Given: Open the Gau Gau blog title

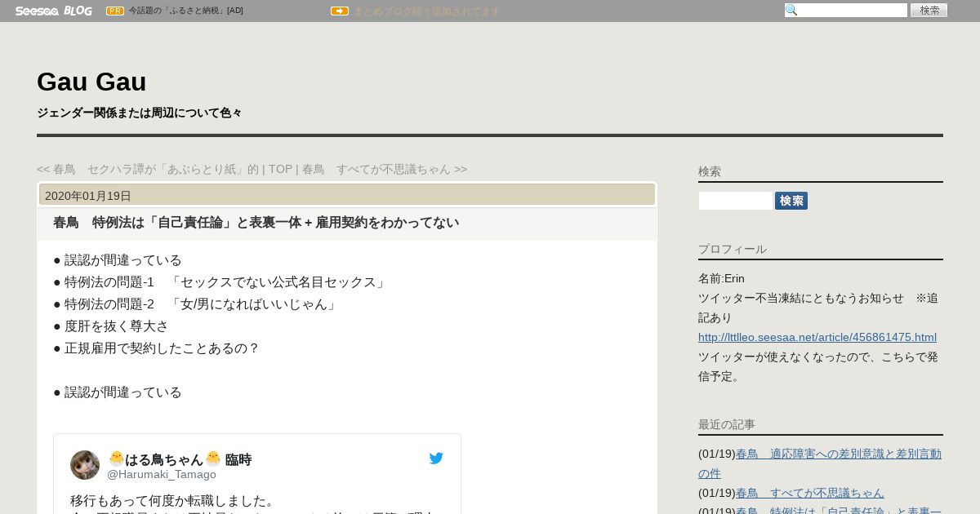Looking at the screenshot, I should (91, 82).
